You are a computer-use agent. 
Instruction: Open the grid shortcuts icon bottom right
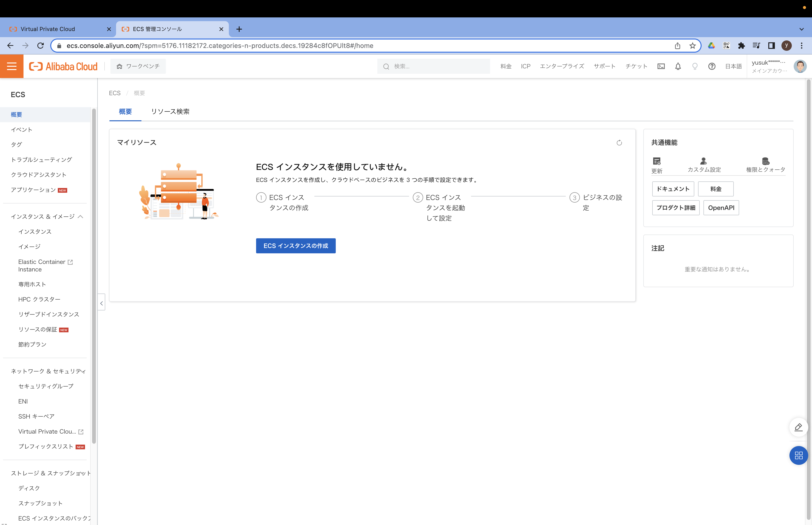coord(798,455)
